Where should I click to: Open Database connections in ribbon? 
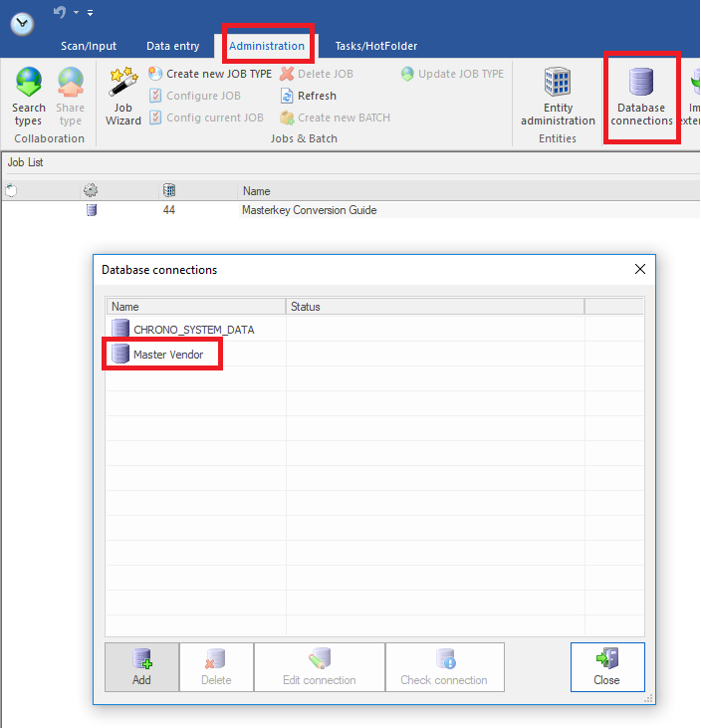pyautogui.click(x=641, y=96)
